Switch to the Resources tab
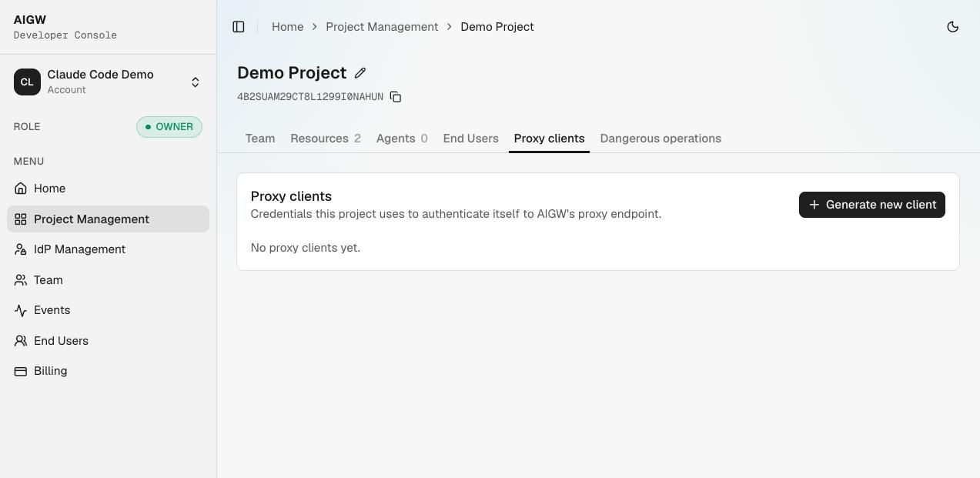The image size is (980, 478). click(x=326, y=139)
